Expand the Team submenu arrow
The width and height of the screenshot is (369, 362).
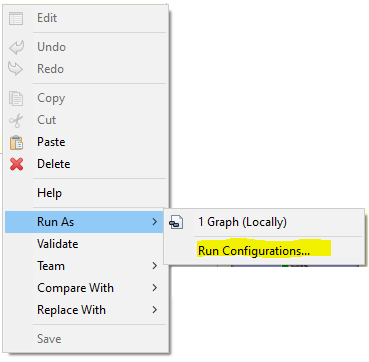[154, 266]
